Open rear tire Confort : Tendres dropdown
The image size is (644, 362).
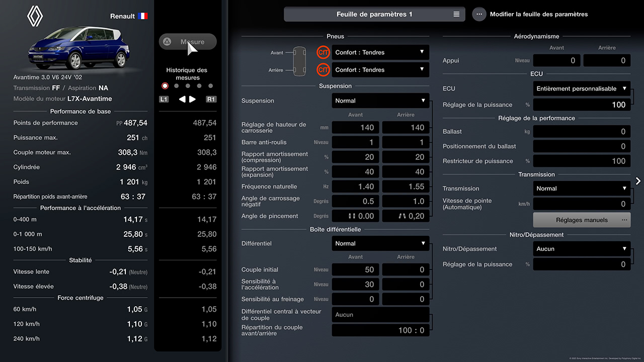click(x=380, y=70)
